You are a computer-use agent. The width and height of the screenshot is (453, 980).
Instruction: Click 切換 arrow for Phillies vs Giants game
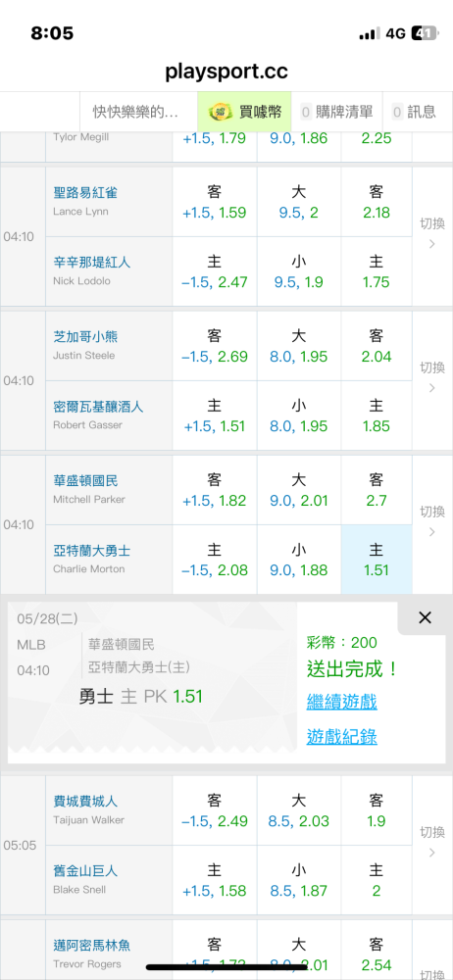click(431, 842)
